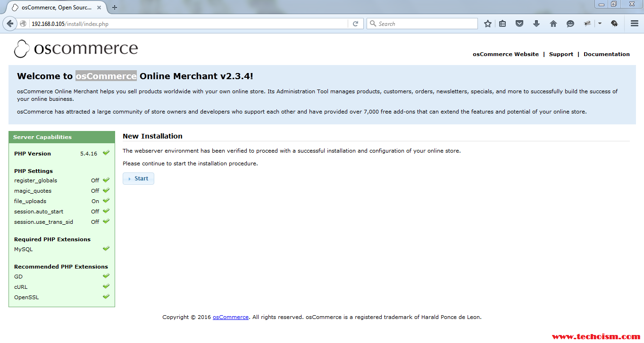Image resolution: width=644 pixels, height=343 pixels.
Task: Click the extension icon beside the dropdown arrow
Action: [587, 23]
